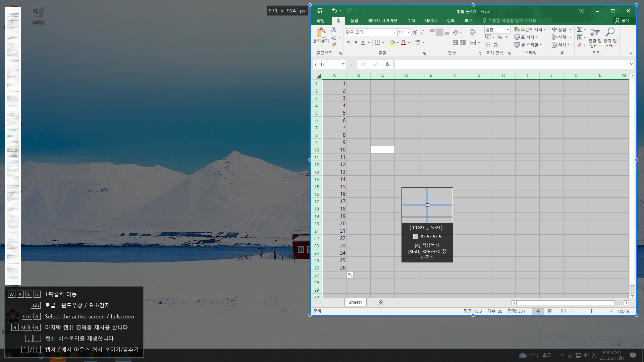The image size is (644, 362).
Task: Click the AutoSum sigma icon
Action: 579,29
